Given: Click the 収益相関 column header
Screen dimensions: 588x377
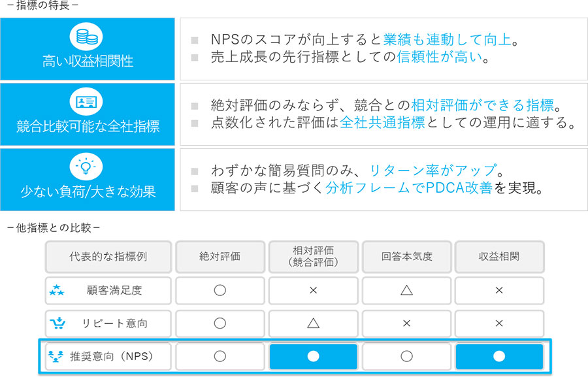Looking at the screenshot, I should 499,257.
